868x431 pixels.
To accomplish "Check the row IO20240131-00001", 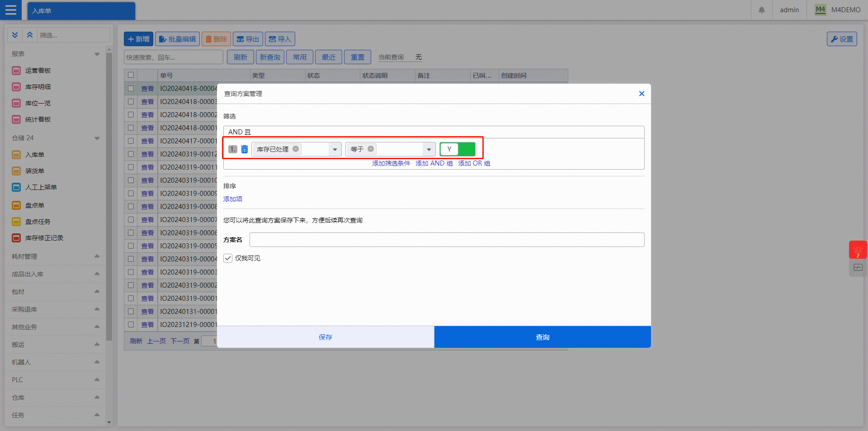I will tap(131, 312).
